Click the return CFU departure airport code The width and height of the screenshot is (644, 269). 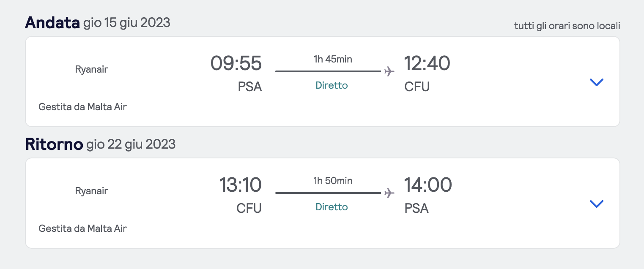249,208
